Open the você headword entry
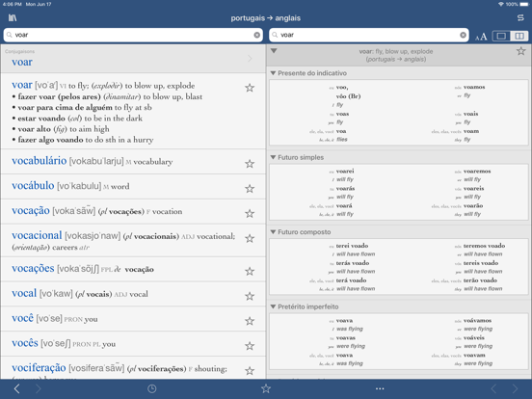The image size is (532, 399). (x=22, y=318)
